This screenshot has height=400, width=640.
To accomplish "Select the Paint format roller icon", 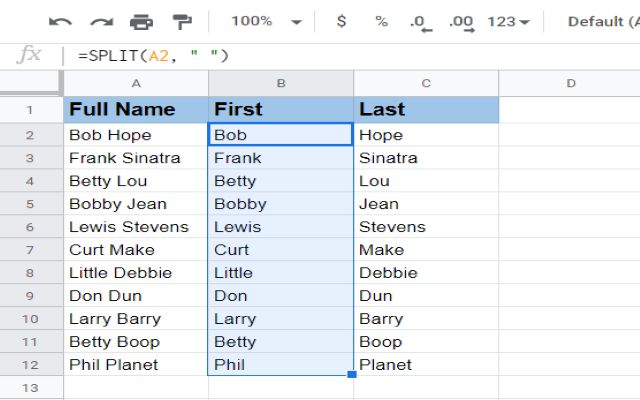I will coord(181,22).
